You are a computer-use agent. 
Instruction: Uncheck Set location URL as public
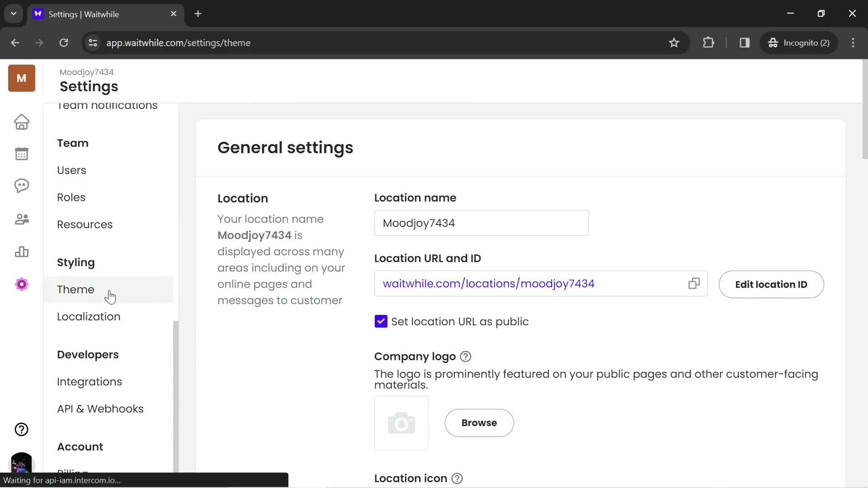[x=381, y=321]
